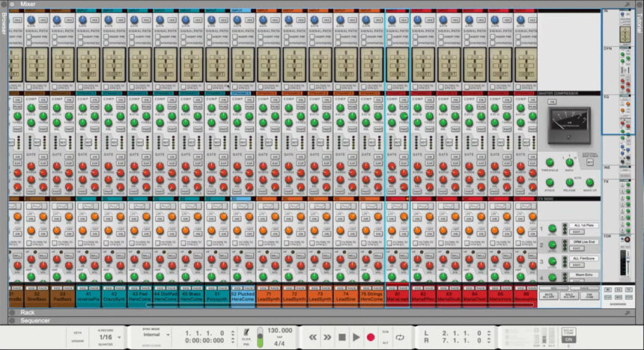
Task: Click the Stop button in transport
Action: 341,337
